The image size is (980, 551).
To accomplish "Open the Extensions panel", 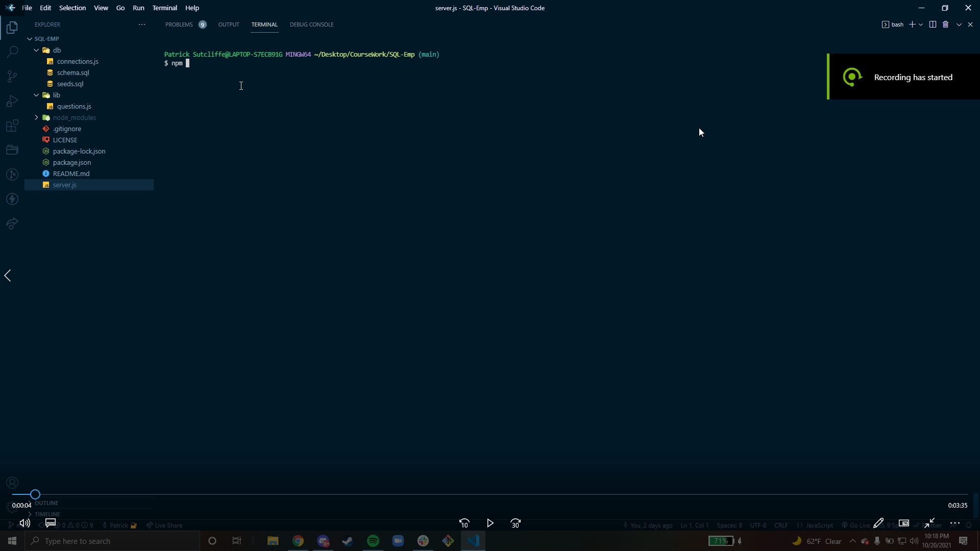I will pos(11,126).
